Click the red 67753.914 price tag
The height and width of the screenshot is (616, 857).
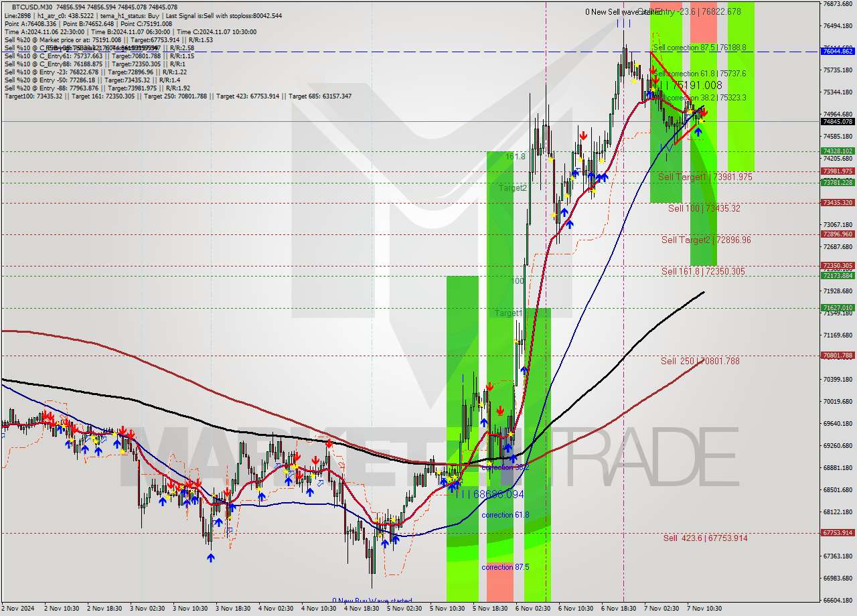838,533
